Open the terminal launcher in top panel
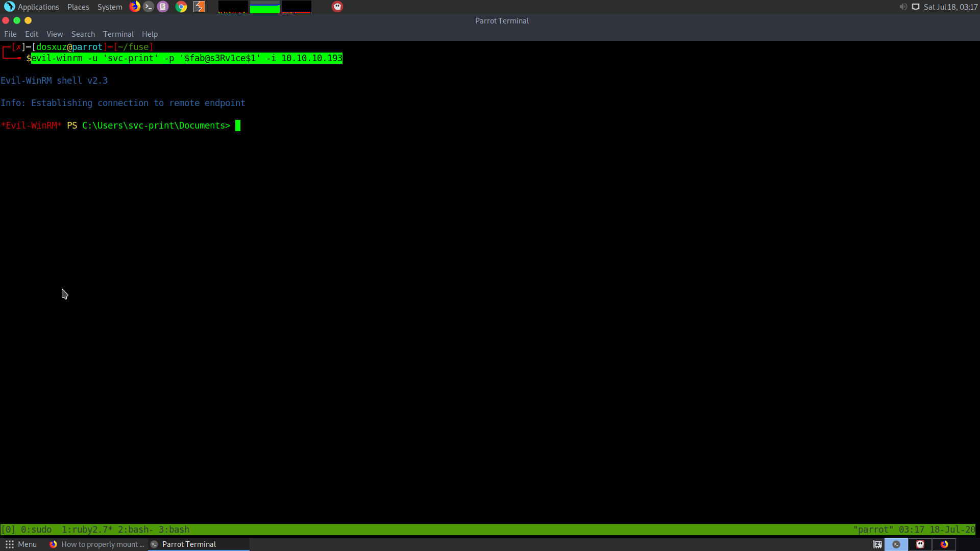 click(x=149, y=7)
